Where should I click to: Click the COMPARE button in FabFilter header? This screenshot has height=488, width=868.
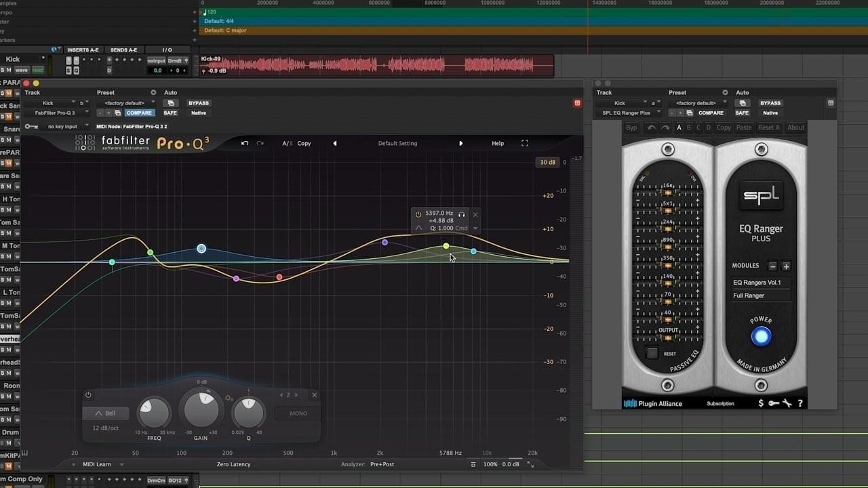[140, 113]
